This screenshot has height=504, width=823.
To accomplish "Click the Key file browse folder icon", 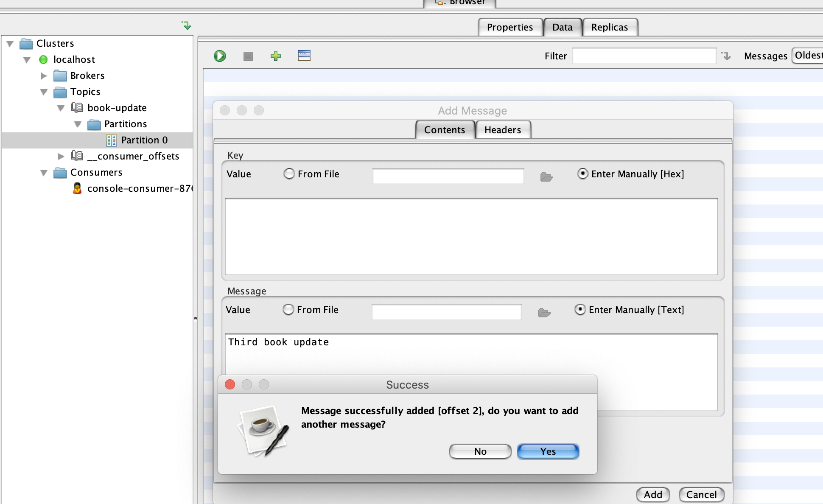I will tap(546, 177).
